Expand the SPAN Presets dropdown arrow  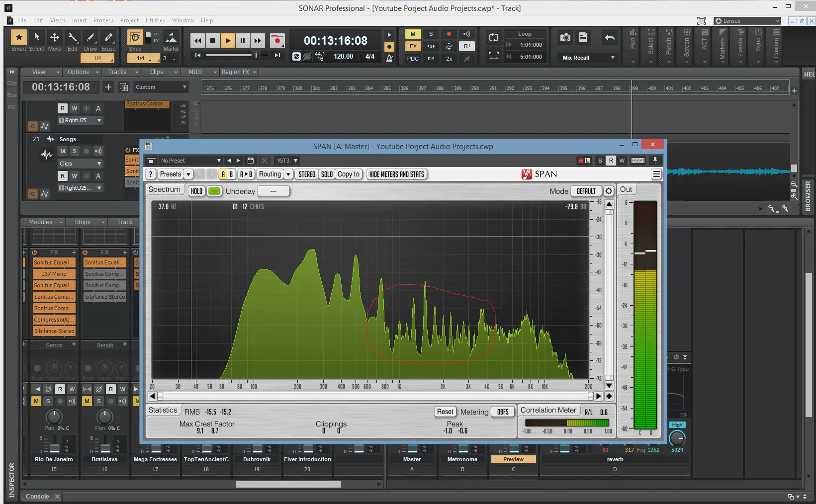coord(188,174)
